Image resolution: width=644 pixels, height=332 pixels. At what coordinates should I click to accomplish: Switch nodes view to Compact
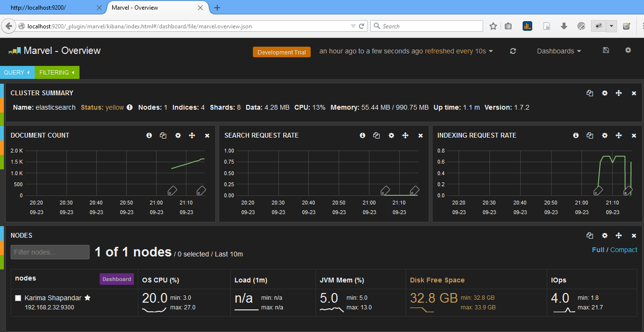tap(624, 250)
